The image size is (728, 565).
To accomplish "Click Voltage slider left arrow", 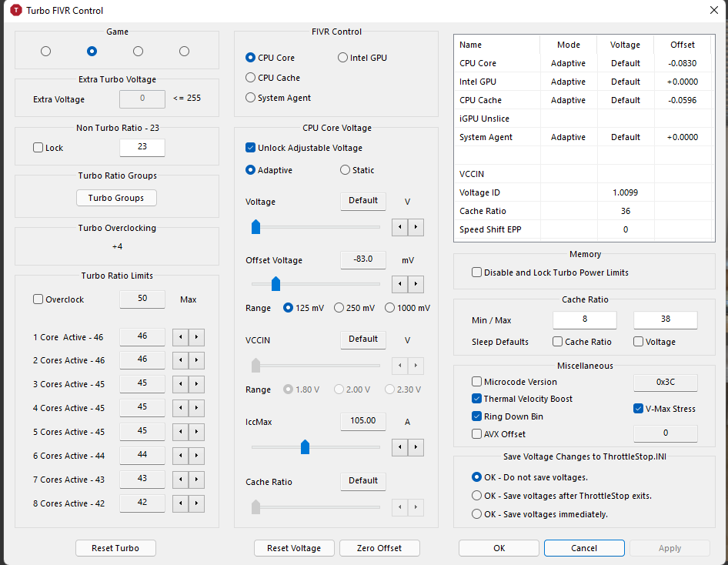I will click(x=399, y=227).
